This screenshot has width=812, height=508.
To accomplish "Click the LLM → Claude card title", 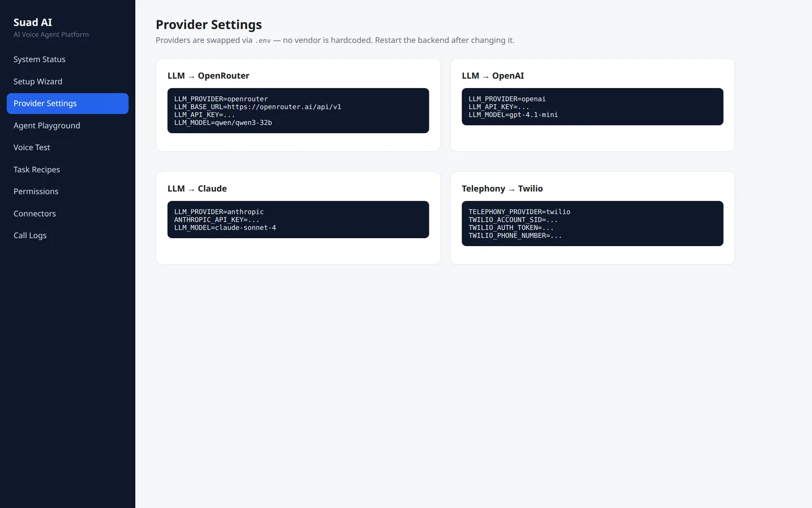I will [197, 189].
